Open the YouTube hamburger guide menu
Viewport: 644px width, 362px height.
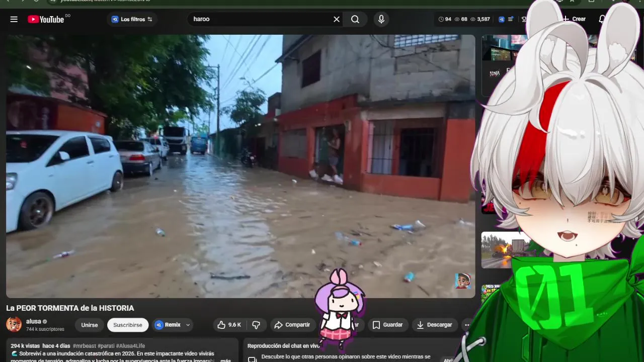14,19
